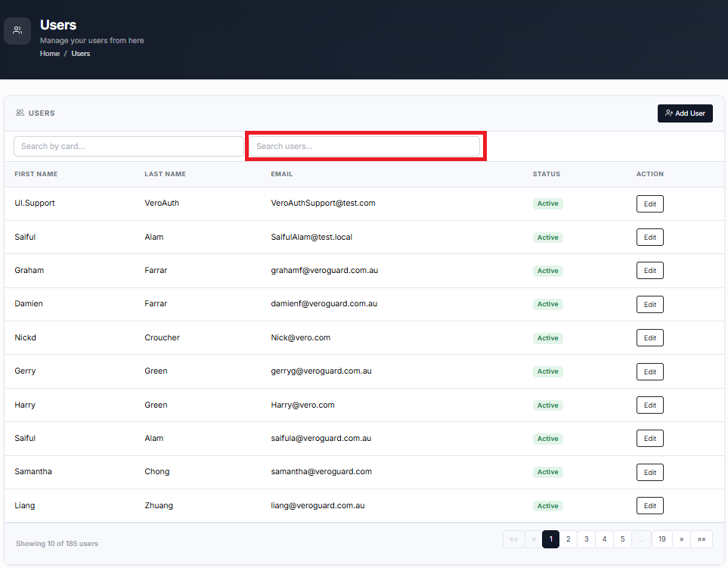
Task: Click the users group icon beside USERS heading
Action: 20,113
